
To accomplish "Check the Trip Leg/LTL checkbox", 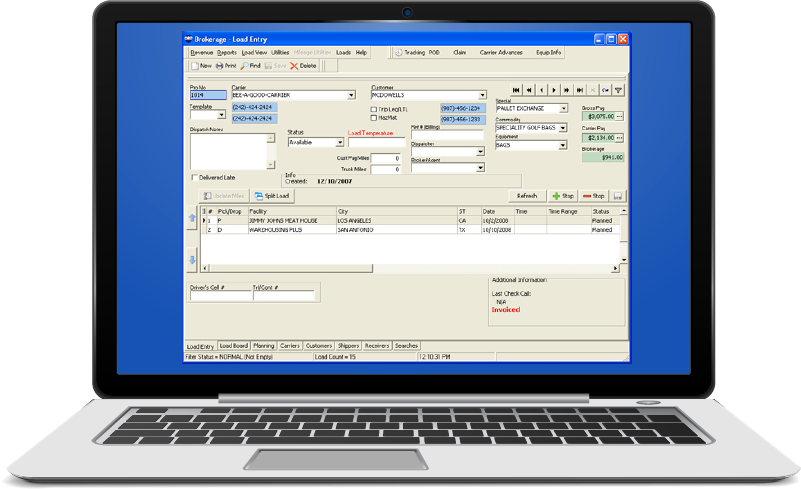I will (374, 108).
